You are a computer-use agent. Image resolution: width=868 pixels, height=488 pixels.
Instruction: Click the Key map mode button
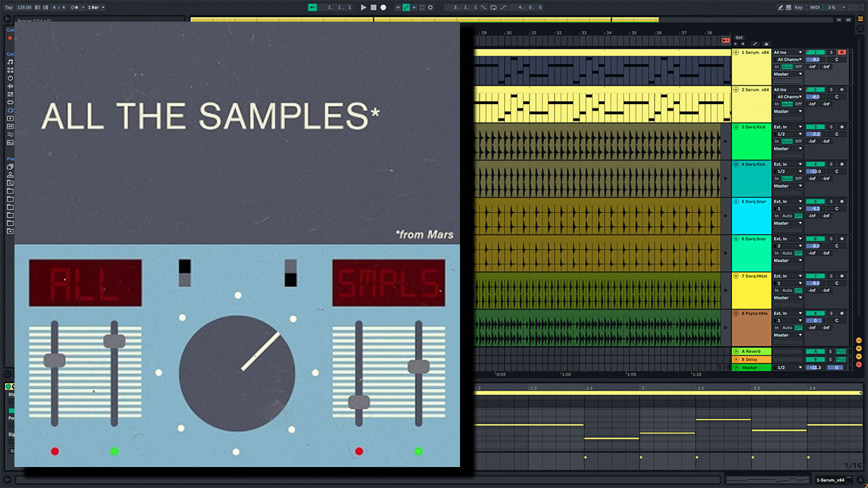tap(799, 7)
